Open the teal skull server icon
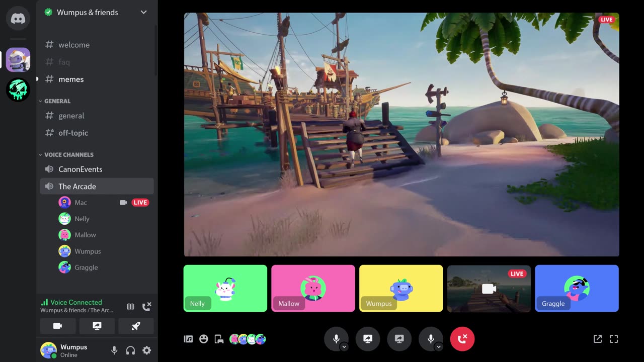 coord(18,89)
